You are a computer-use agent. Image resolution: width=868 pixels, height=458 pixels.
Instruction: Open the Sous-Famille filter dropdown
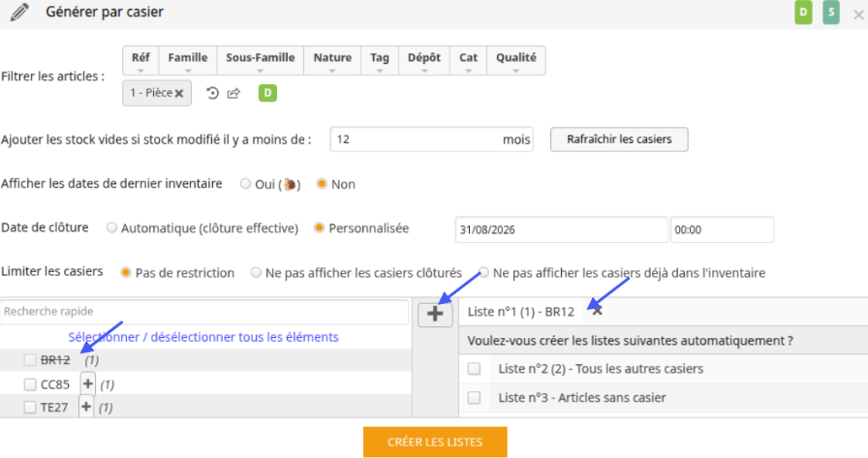261,60
